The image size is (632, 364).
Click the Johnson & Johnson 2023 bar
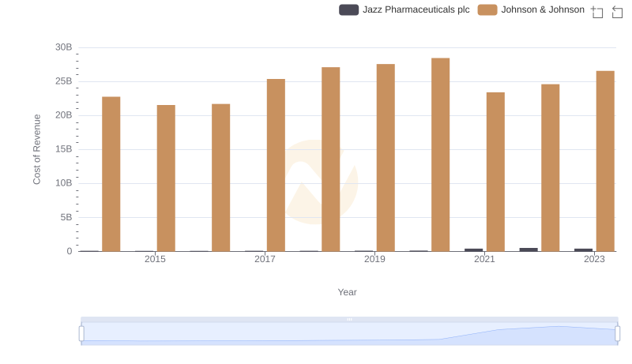(x=605, y=161)
